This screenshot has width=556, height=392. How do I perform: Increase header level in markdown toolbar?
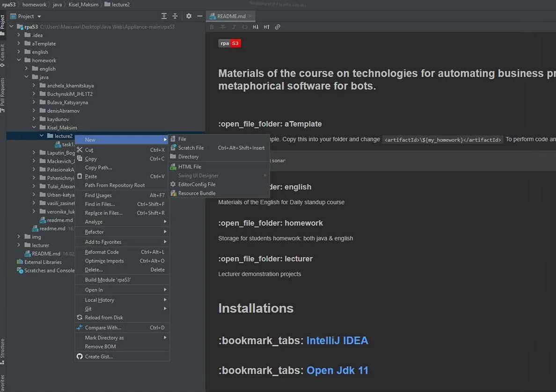267,27
